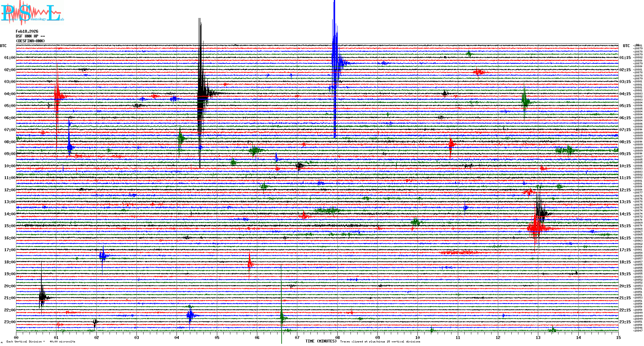Click the UTC label at top left
Screen dimensions: 644x346
coord(3,46)
